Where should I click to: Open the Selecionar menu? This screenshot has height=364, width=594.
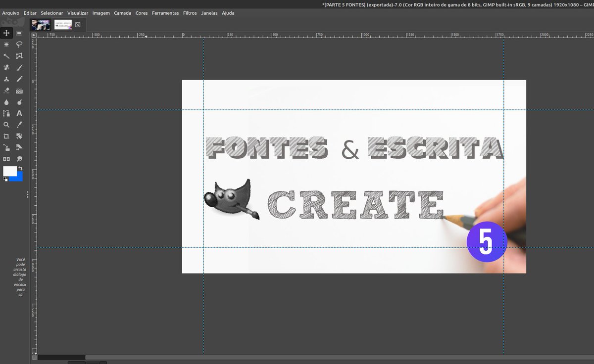click(x=52, y=13)
